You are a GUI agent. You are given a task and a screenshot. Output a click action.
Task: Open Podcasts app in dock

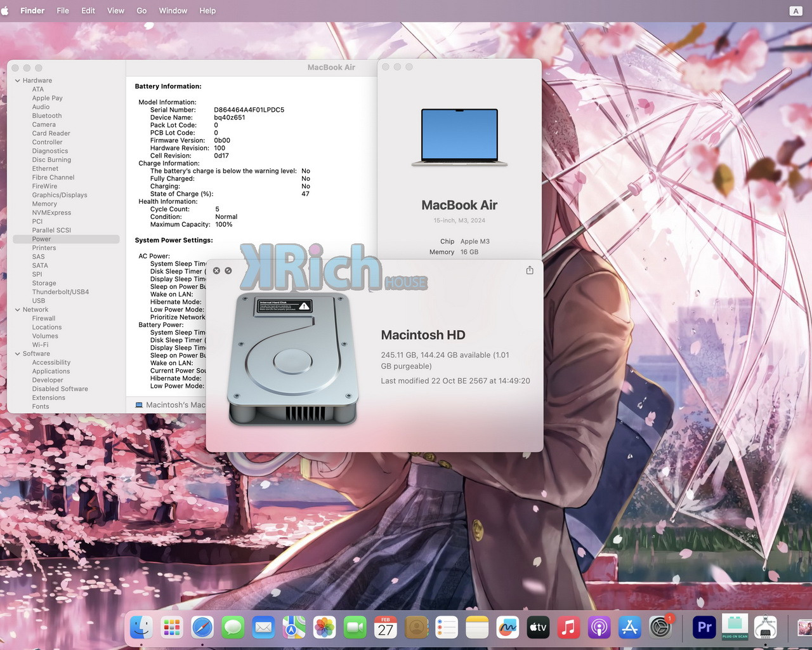(x=599, y=628)
